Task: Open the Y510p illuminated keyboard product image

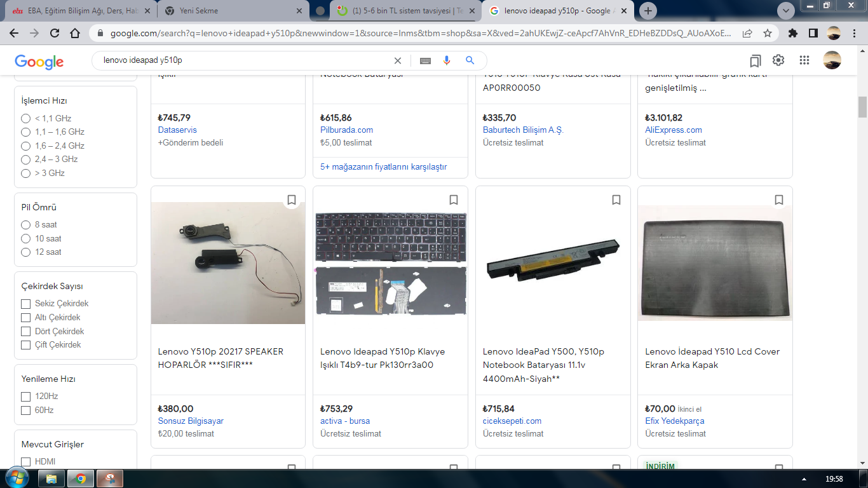Action: coord(391,263)
